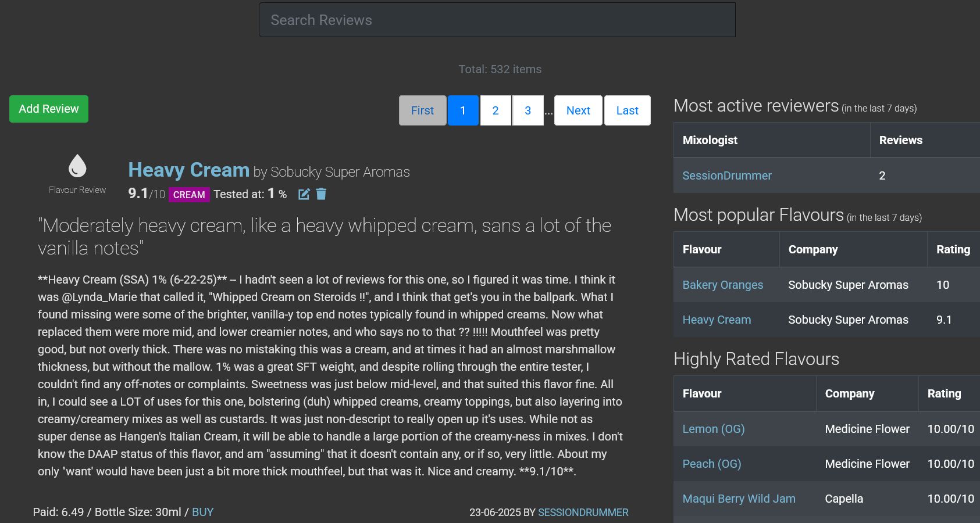Click Medicine Flower in Lemon (OG) row

[867, 429]
